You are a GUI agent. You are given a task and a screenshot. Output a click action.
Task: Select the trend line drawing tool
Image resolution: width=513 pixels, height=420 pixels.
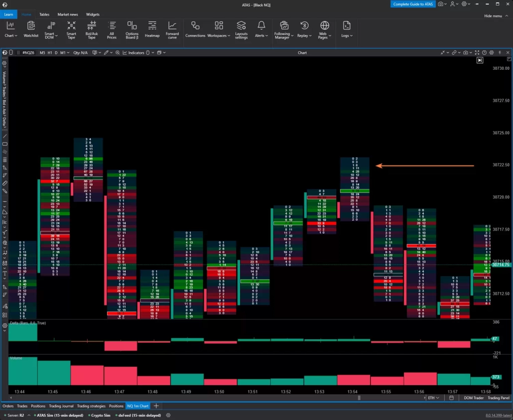[x=4, y=136]
